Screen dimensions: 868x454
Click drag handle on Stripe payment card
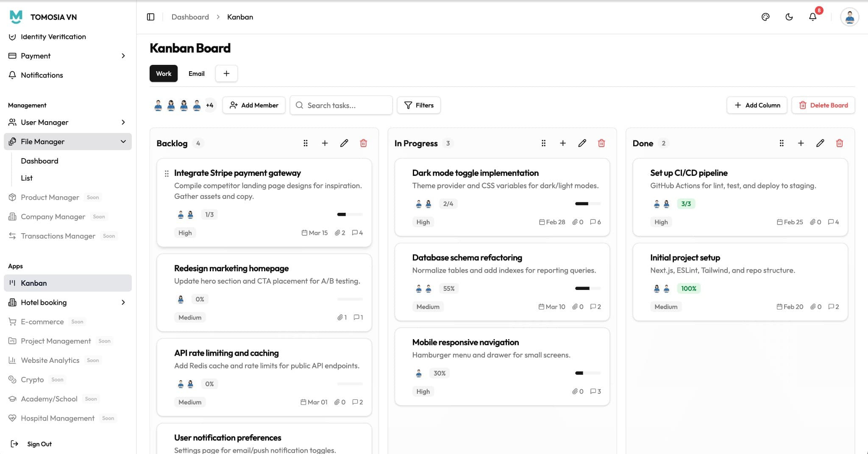click(x=167, y=173)
